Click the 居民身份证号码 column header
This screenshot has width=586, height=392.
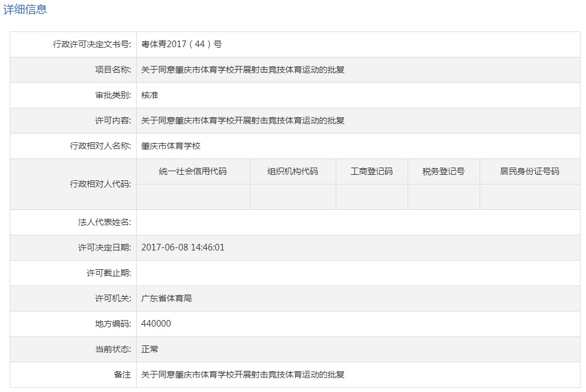point(529,171)
